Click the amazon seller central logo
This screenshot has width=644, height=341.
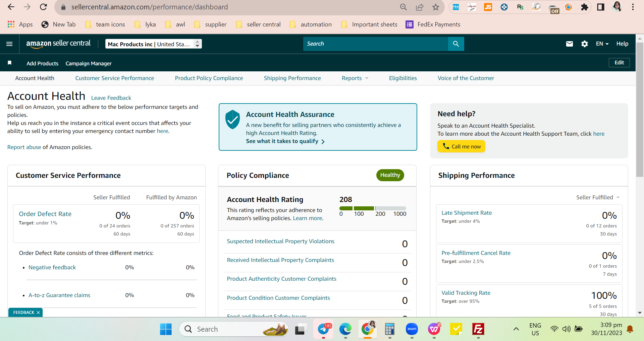point(58,44)
